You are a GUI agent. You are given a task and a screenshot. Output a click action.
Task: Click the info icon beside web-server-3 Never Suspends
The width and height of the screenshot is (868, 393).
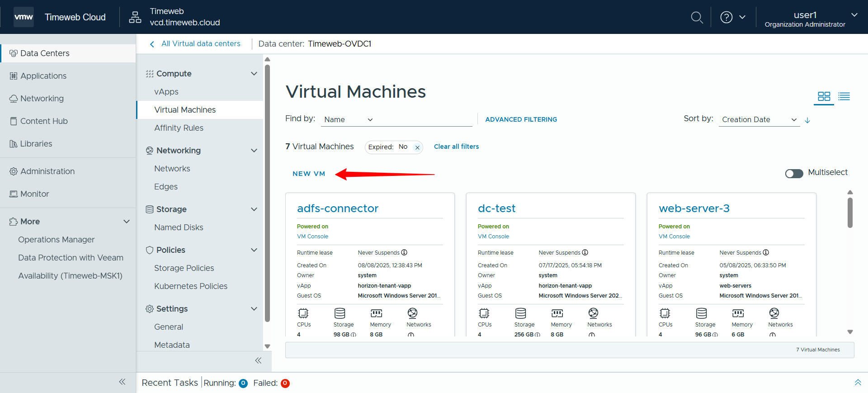766,252
